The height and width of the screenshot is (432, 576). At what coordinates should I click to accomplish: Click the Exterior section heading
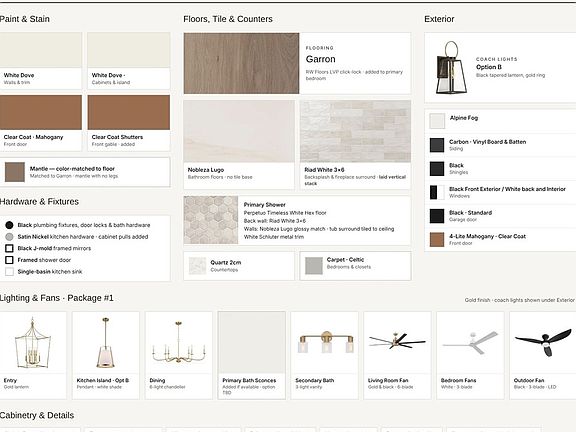pos(439,19)
